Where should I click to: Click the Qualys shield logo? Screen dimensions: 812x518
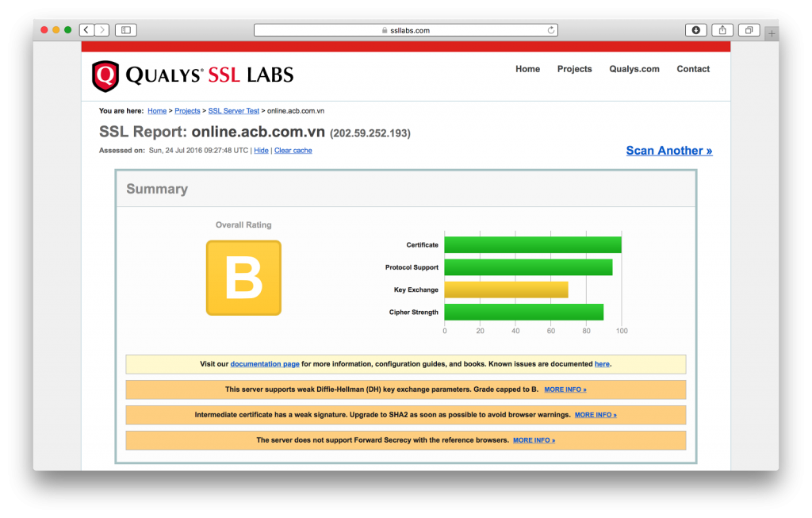[x=105, y=76]
